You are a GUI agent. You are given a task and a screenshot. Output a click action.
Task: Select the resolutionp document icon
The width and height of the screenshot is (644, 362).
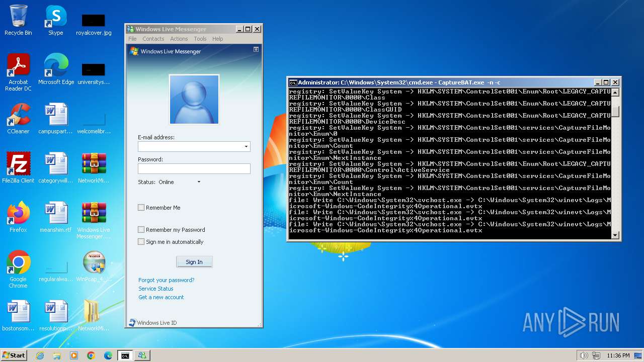click(x=56, y=316)
